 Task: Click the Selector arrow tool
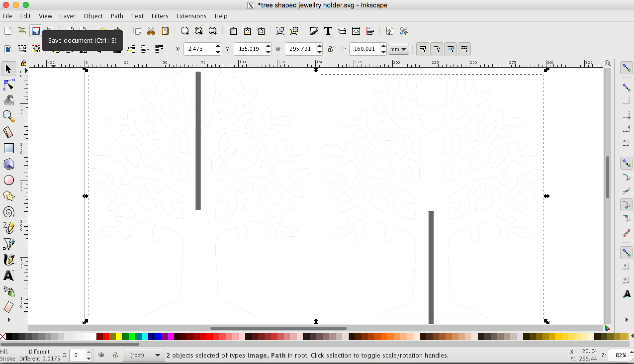tap(9, 69)
